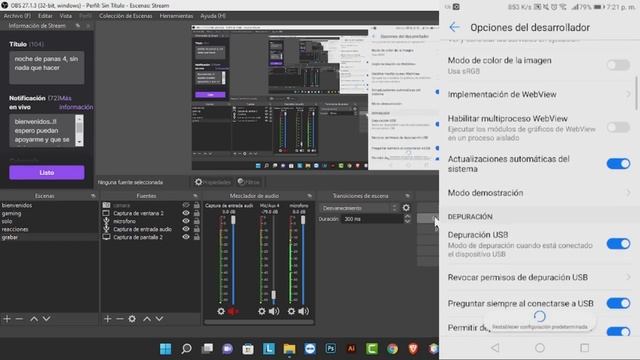This screenshot has width=640, height=360.
Task: Open Google Chrome from the taskbar
Action: coord(393,349)
